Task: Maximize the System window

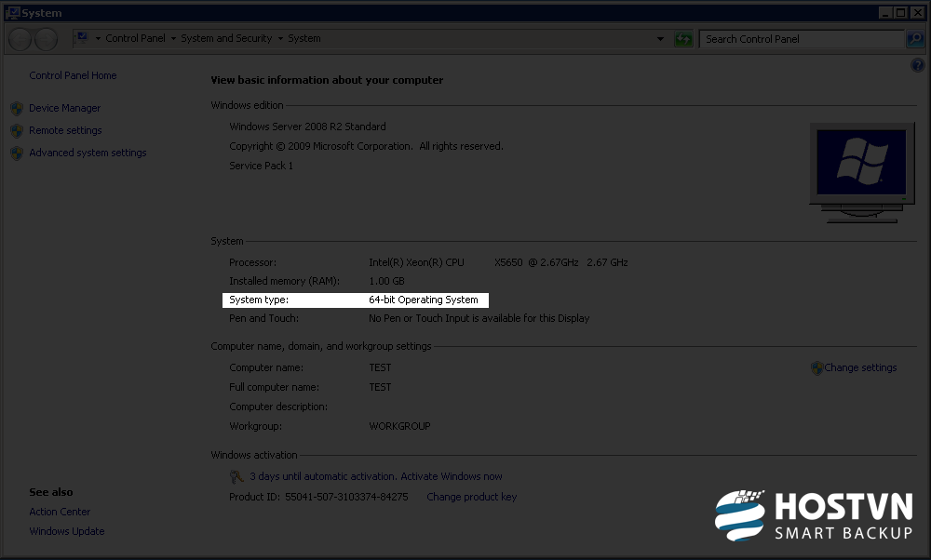Action: coord(900,12)
